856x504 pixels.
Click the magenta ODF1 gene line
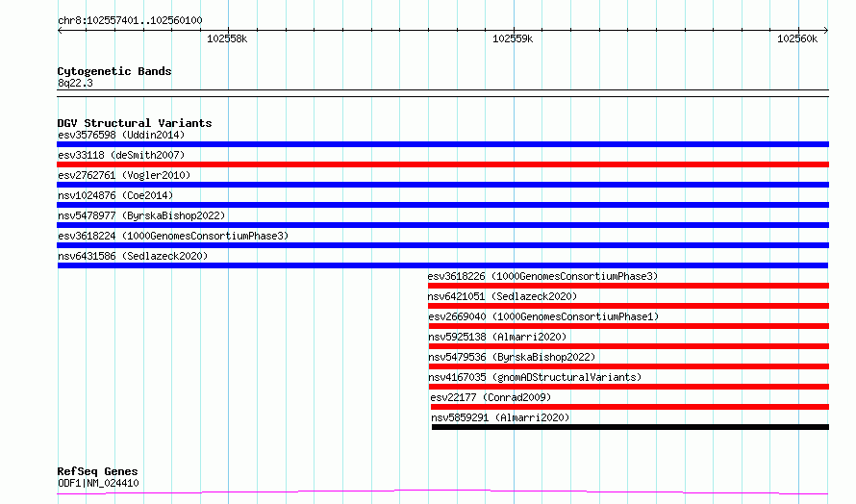[x=442, y=492]
